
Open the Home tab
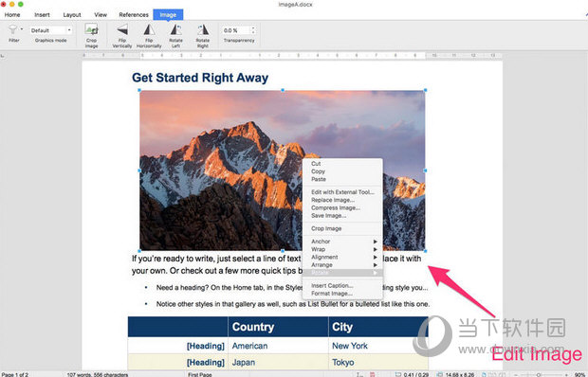point(12,14)
